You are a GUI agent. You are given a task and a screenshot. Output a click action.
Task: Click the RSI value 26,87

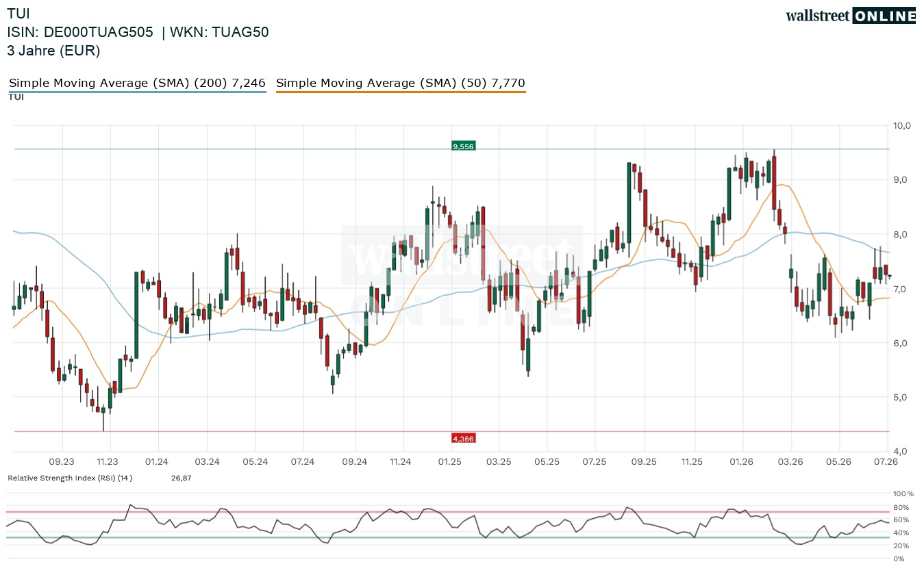coord(182,478)
